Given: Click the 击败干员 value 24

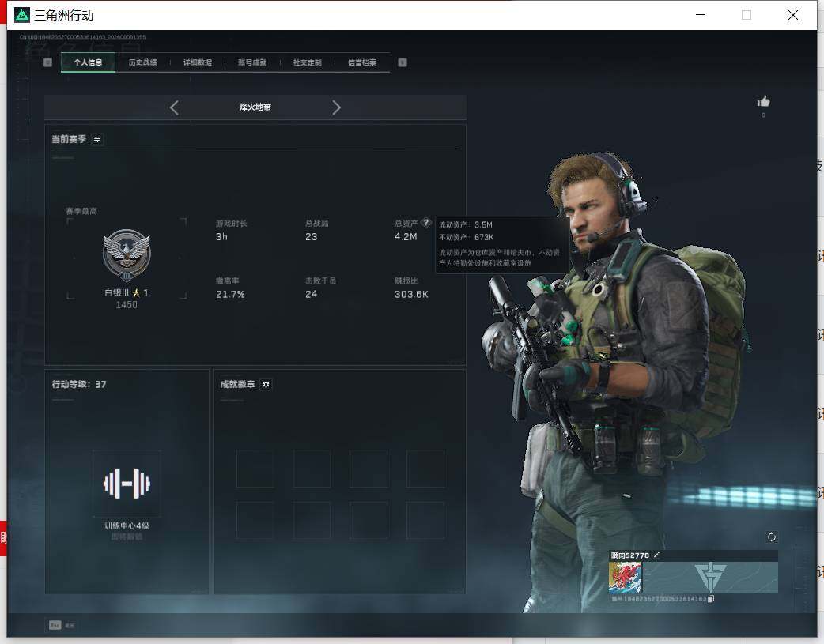Looking at the screenshot, I should [x=311, y=294].
